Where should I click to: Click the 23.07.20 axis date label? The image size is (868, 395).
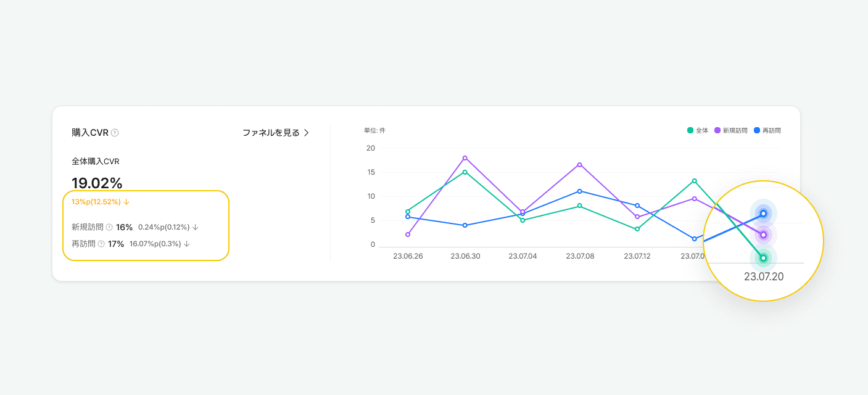click(x=764, y=277)
